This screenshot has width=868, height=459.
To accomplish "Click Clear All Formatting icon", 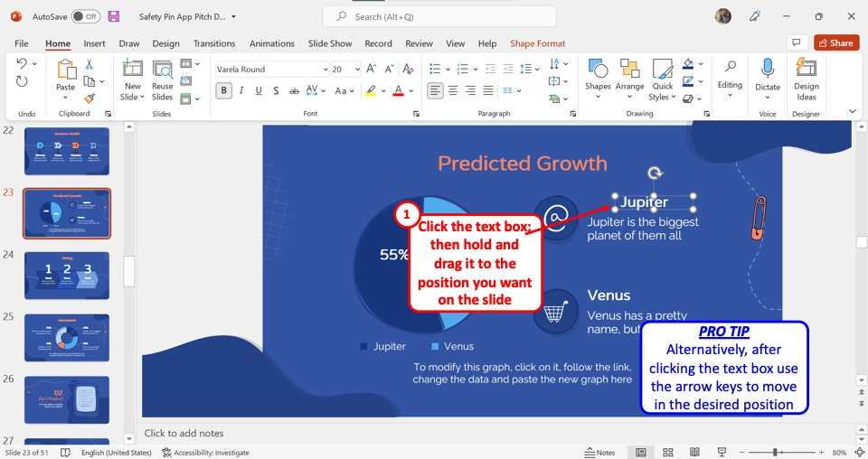I will [408, 69].
